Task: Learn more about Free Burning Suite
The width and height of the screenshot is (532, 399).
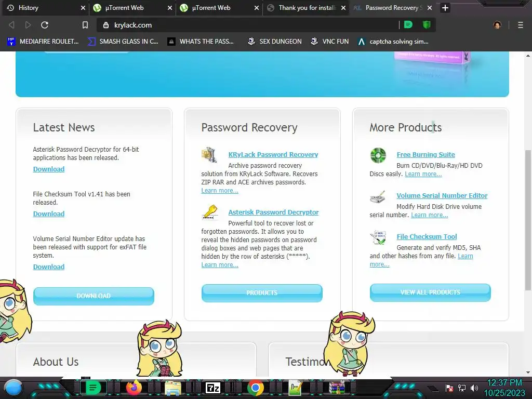Action: click(x=423, y=174)
